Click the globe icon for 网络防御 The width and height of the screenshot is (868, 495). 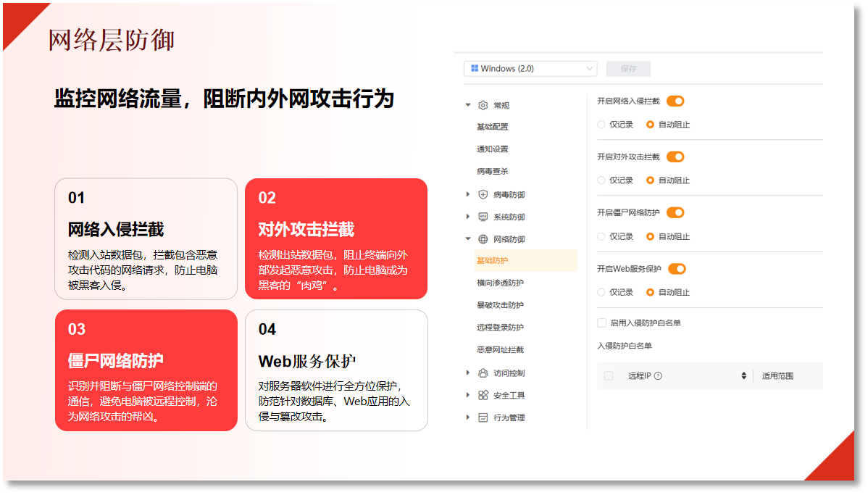483,239
